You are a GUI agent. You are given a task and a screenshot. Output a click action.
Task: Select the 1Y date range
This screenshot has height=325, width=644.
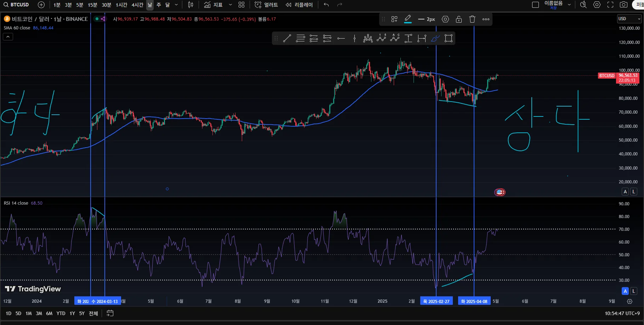click(72, 313)
